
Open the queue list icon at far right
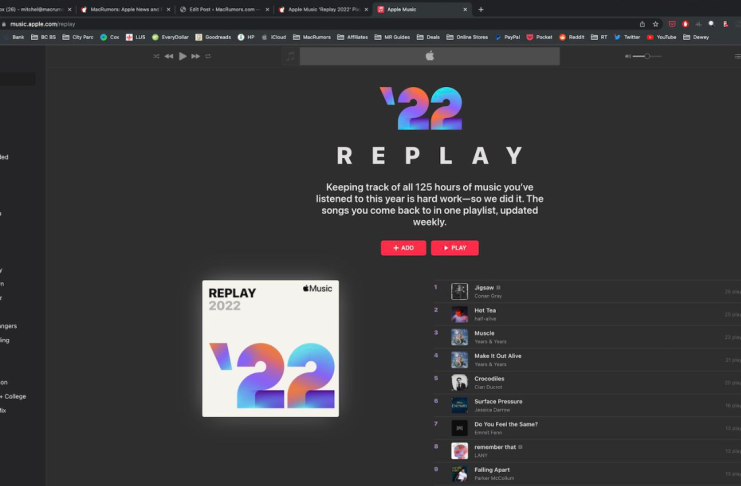(x=737, y=56)
